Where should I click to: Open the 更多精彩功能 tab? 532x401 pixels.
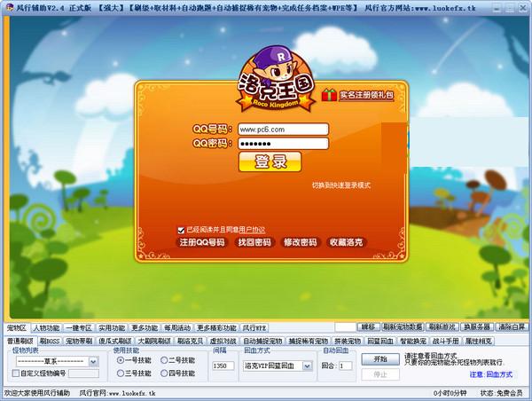coord(216,328)
